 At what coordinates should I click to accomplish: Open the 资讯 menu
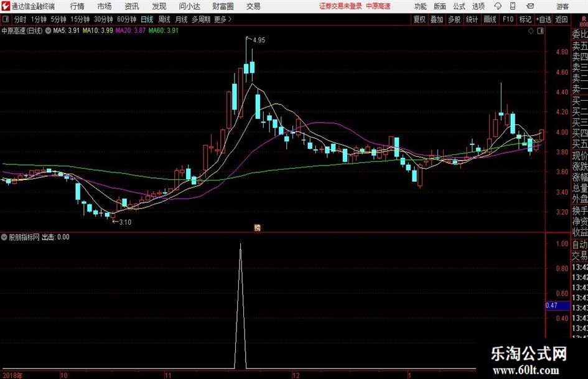[132, 6]
